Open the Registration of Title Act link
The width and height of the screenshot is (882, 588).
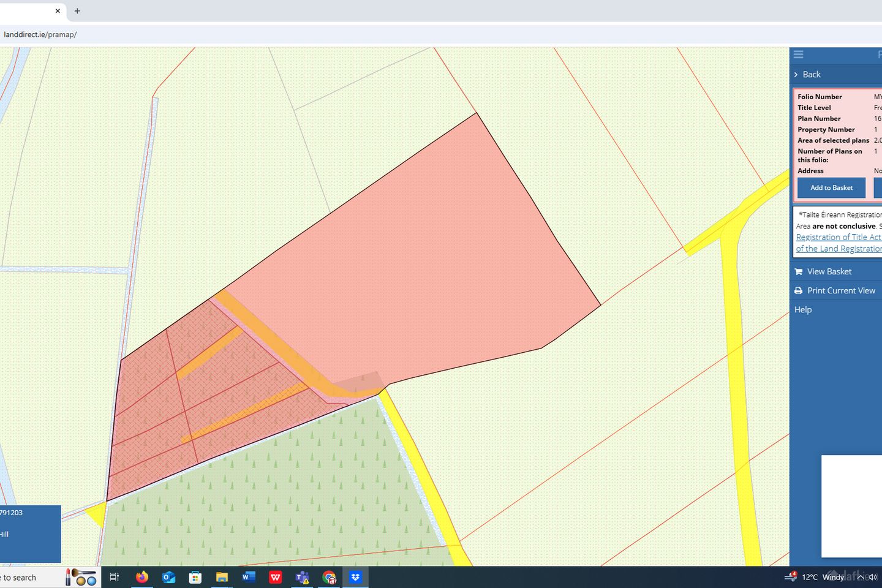tap(838, 237)
